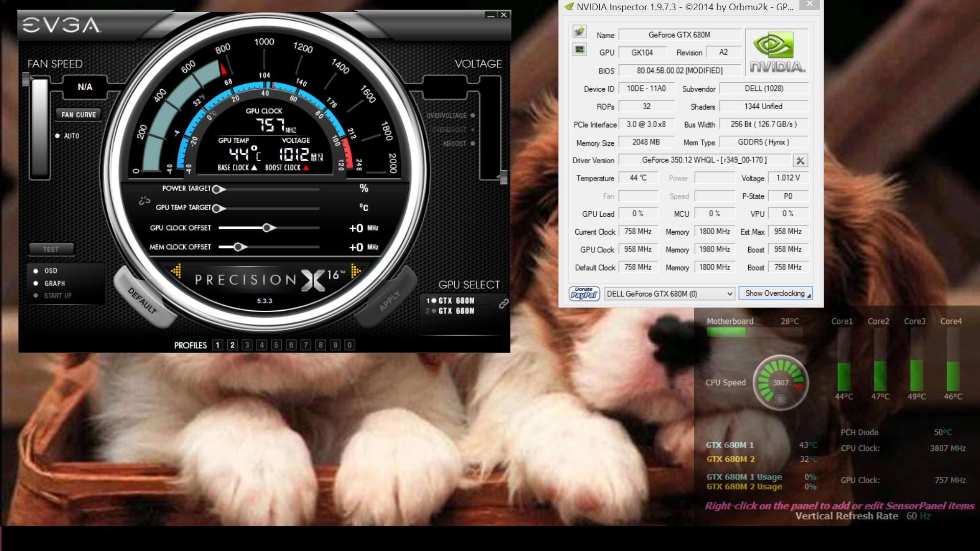Viewport: 980px width, 551px height.
Task: Click the GPU link sync icon
Action: click(x=504, y=304)
